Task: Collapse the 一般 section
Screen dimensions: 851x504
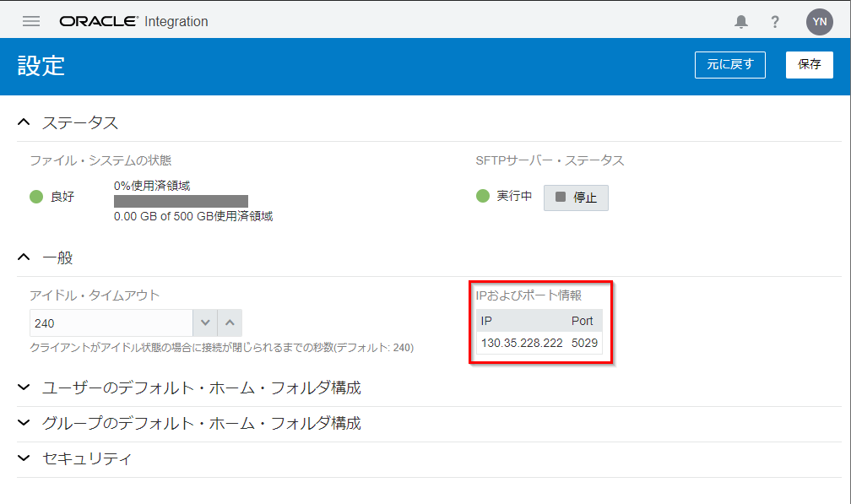Action: (x=24, y=257)
